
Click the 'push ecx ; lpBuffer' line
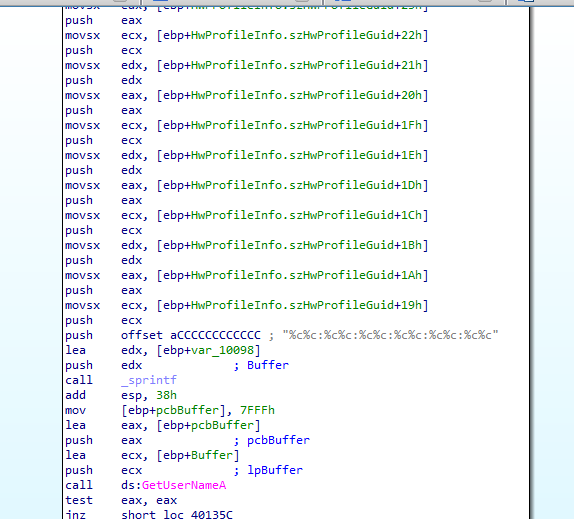pos(184,470)
